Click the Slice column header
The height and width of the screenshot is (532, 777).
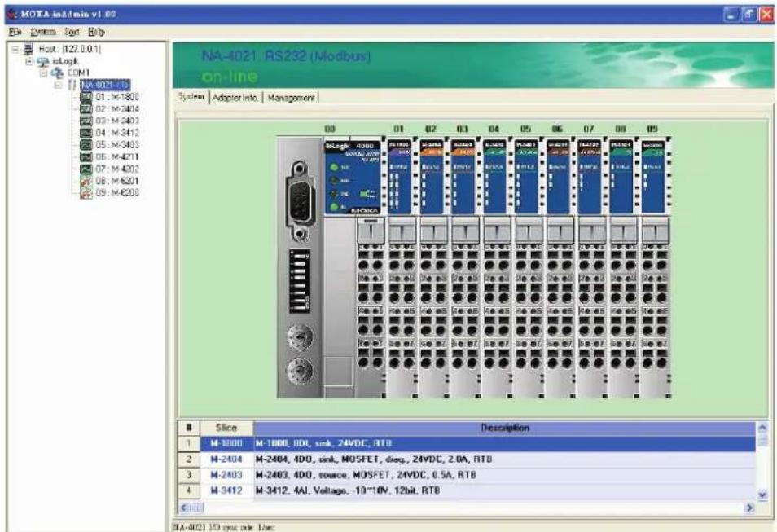pyautogui.click(x=226, y=428)
